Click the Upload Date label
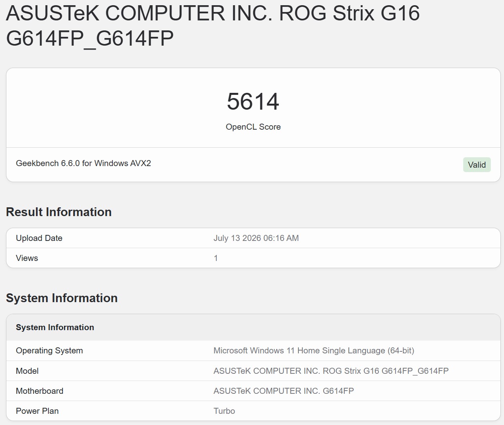Screen dimensions: 504x425 pos(39,238)
